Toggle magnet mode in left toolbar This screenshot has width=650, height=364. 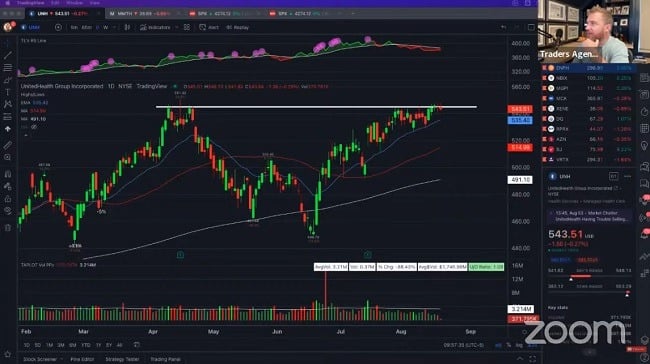pyautogui.click(x=7, y=174)
